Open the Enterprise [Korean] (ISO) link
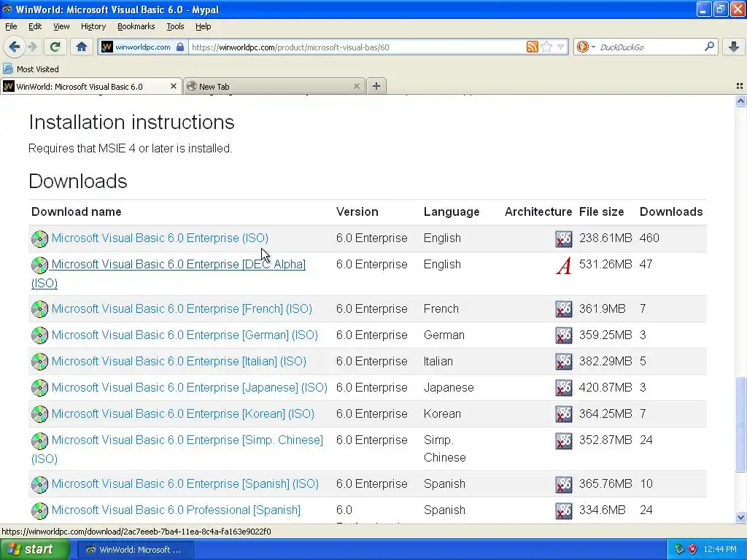The height and width of the screenshot is (560, 747). coord(182,413)
